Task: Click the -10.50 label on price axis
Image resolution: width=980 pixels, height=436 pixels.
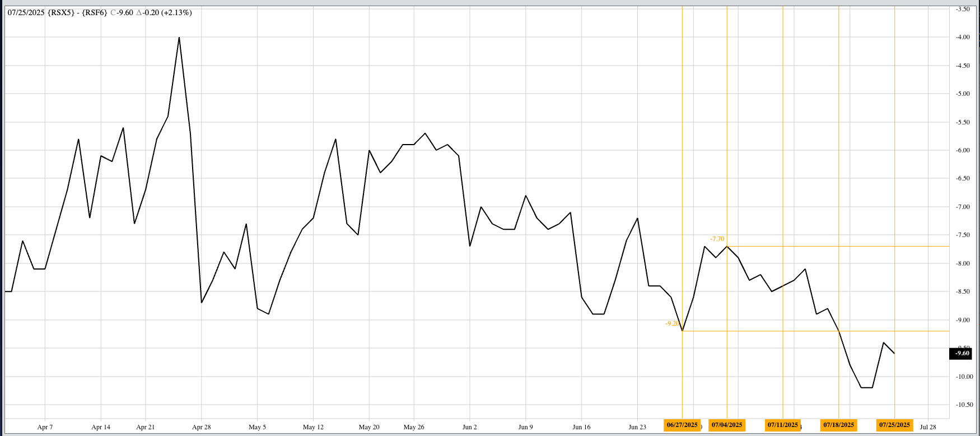Action: point(963,405)
